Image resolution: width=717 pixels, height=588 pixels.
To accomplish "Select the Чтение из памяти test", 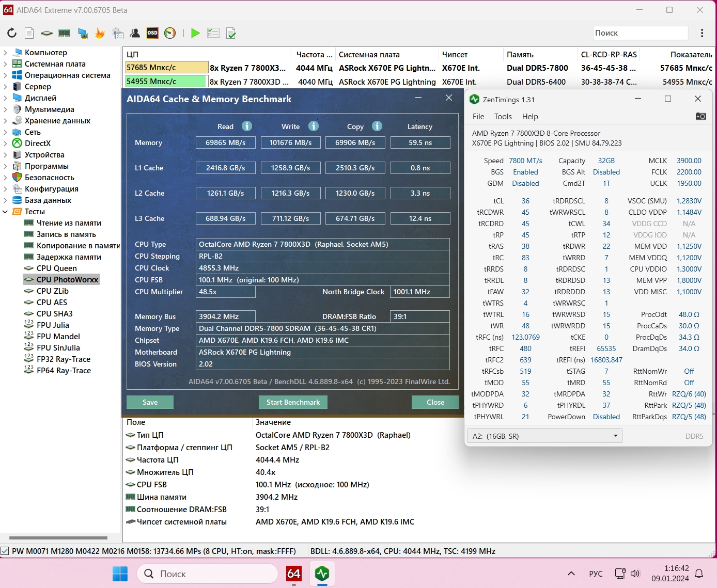I will click(x=69, y=223).
